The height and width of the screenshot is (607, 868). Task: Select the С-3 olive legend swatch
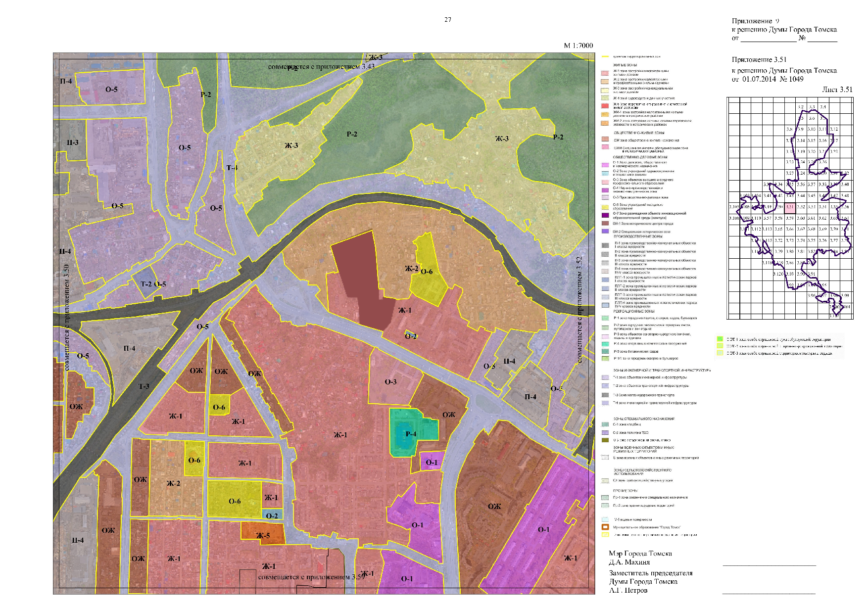[x=605, y=440]
